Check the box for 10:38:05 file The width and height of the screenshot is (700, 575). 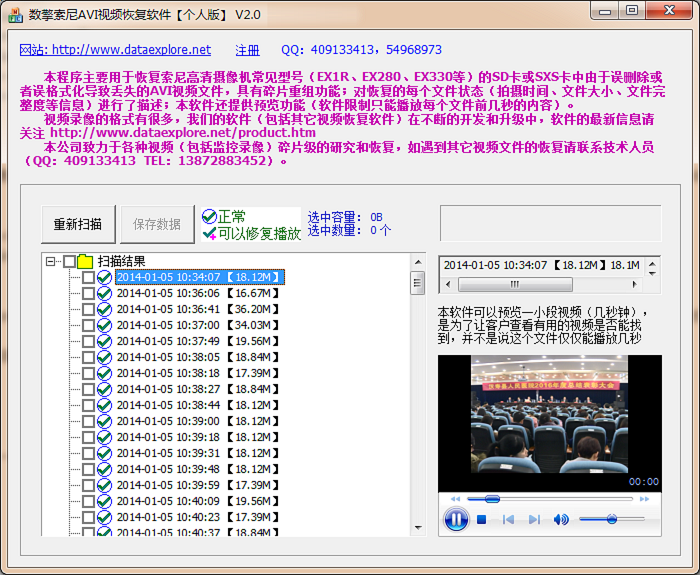88,358
